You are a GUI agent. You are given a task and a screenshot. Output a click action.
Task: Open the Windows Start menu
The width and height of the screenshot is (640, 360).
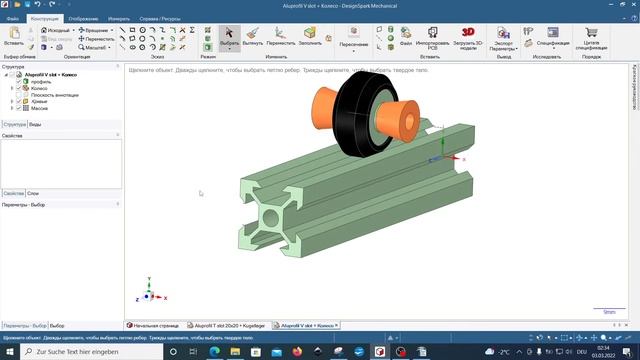tap(9, 351)
